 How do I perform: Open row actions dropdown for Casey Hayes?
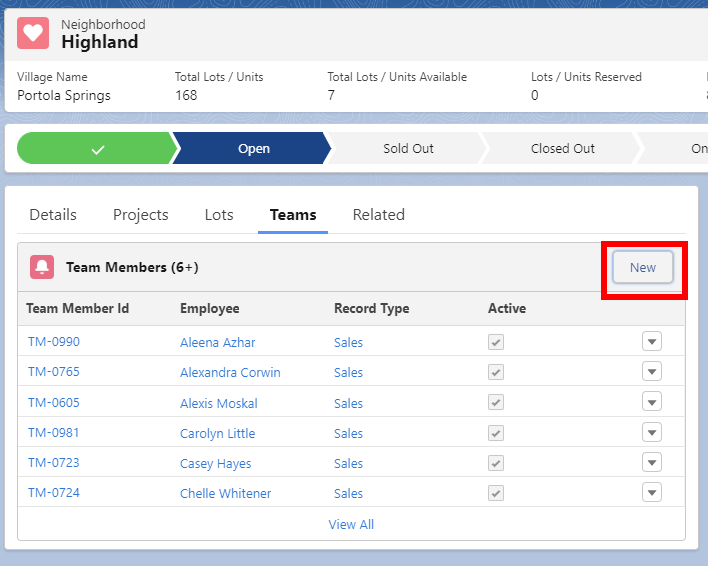[651, 463]
